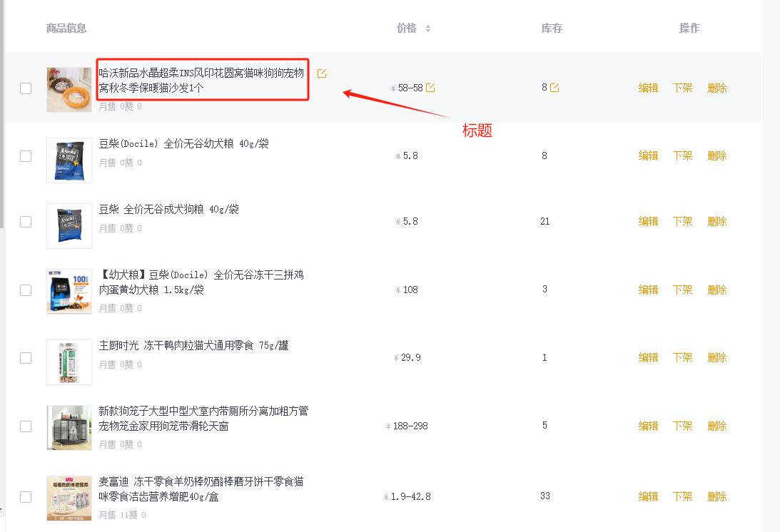Viewport: 780px width, 532px height.
Task: Check the checkbox of the 麦富迪 freeze-dried snack row
Action: pyautogui.click(x=26, y=496)
